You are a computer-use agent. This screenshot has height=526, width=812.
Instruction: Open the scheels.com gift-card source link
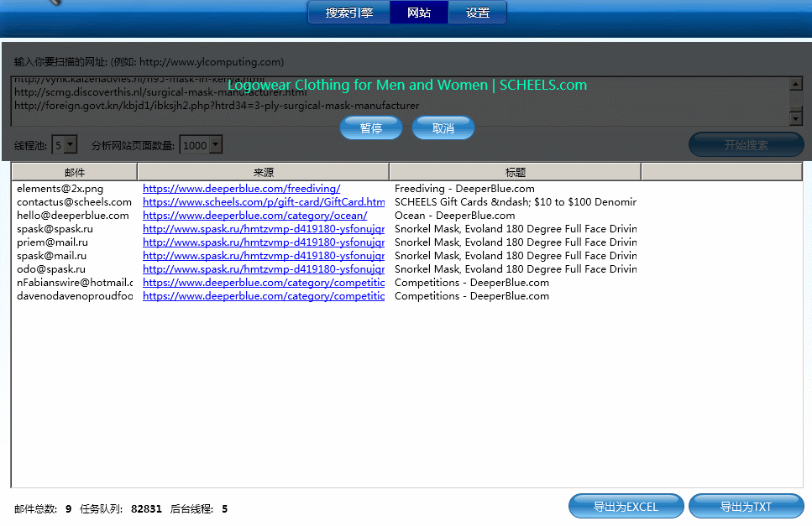point(264,202)
